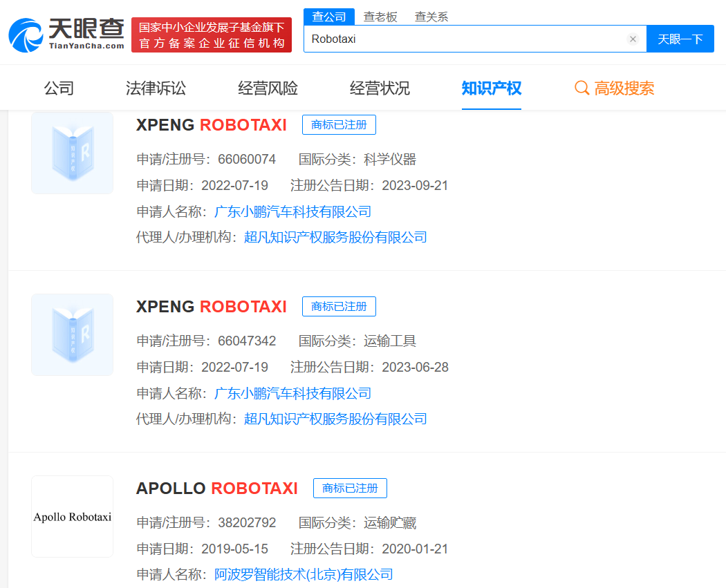The width and height of the screenshot is (726, 588).
Task: Select the magnifier icon beside 高级搜索
Action: click(x=581, y=88)
